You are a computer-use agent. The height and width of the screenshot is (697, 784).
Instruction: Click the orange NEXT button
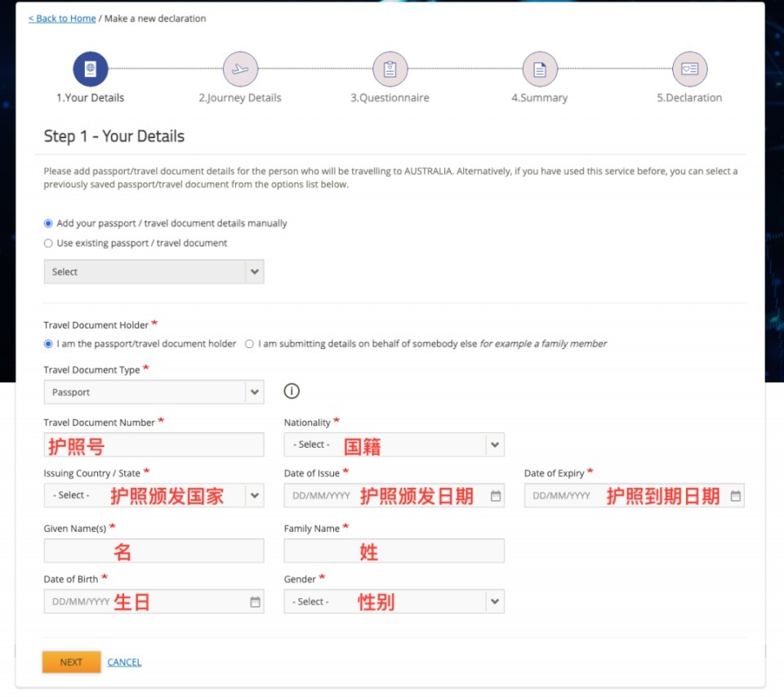[71, 662]
